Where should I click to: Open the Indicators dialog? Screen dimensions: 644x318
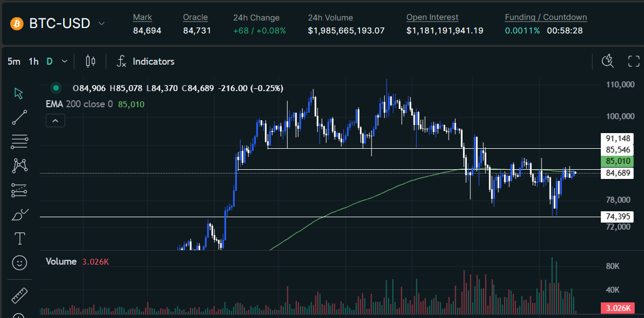(x=146, y=61)
